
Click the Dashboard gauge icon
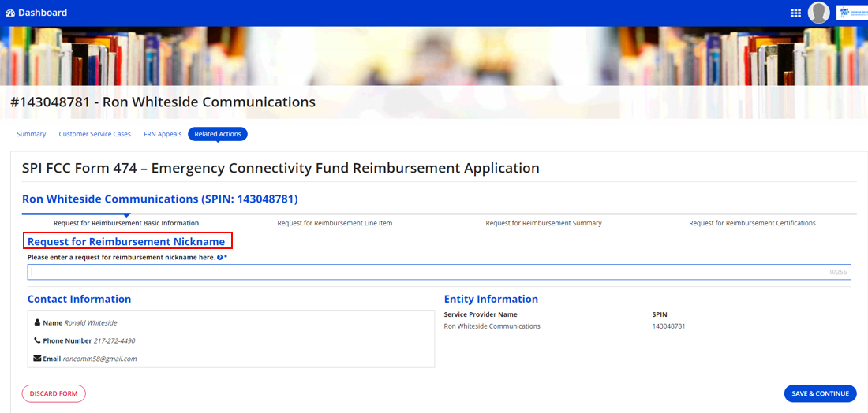pos(10,13)
